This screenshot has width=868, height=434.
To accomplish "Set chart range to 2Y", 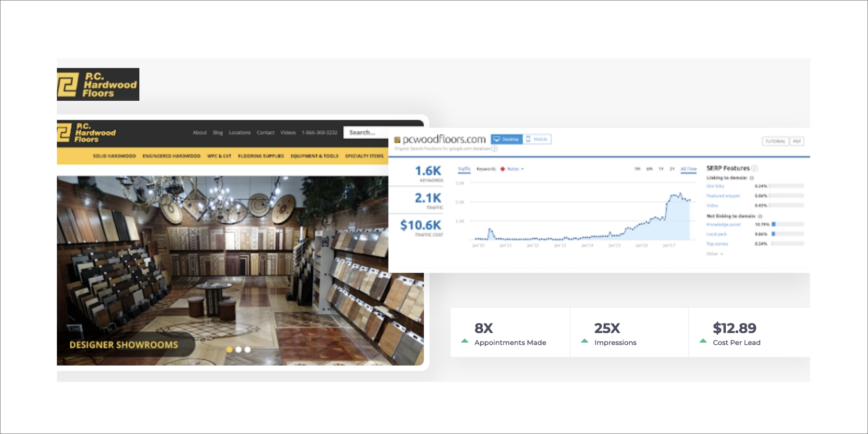I will (x=672, y=169).
